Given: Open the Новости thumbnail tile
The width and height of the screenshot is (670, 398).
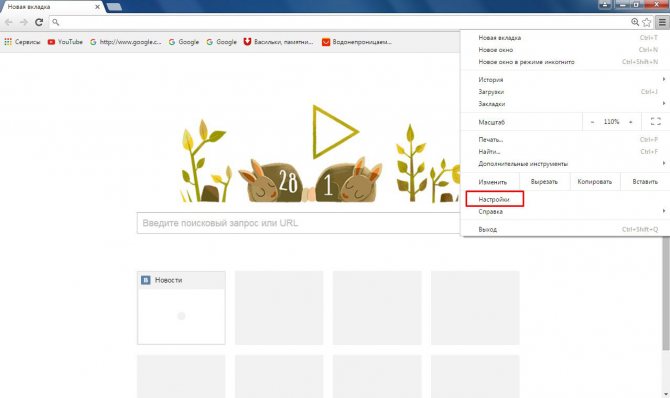Looking at the screenshot, I should tap(181, 307).
